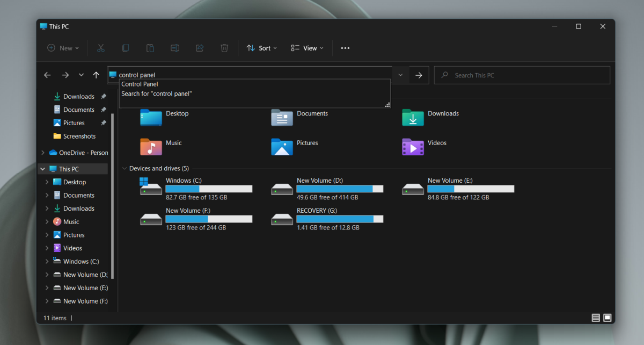Image resolution: width=644 pixels, height=345 pixels.
Task: Select the Control Panel suggestion
Action: [x=140, y=84]
